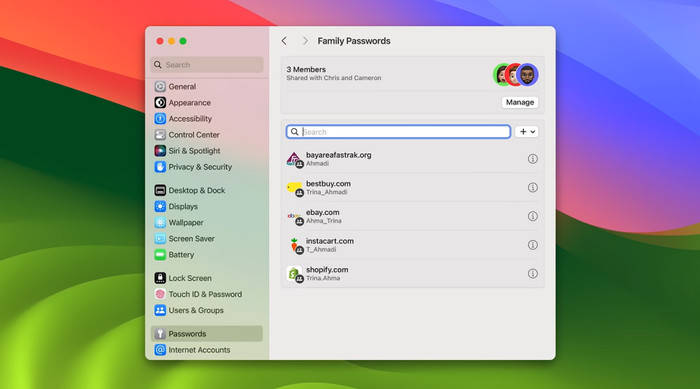Select the Passwords label

point(187,334)
